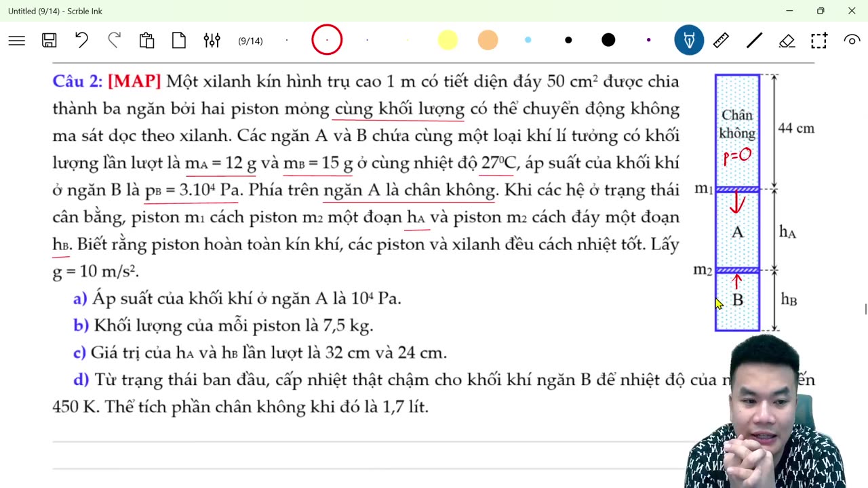Click the 'Chân không' label in the diagram

[x=737, y=124]
